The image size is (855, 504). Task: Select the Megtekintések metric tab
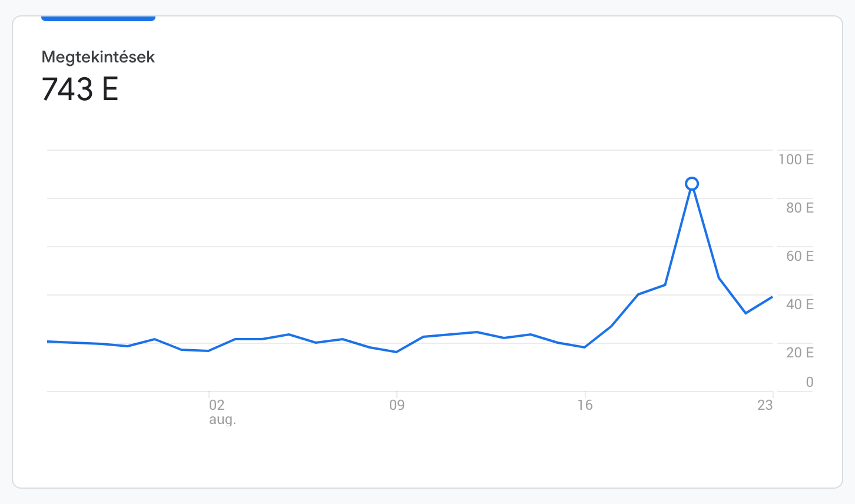pos(98,57)
